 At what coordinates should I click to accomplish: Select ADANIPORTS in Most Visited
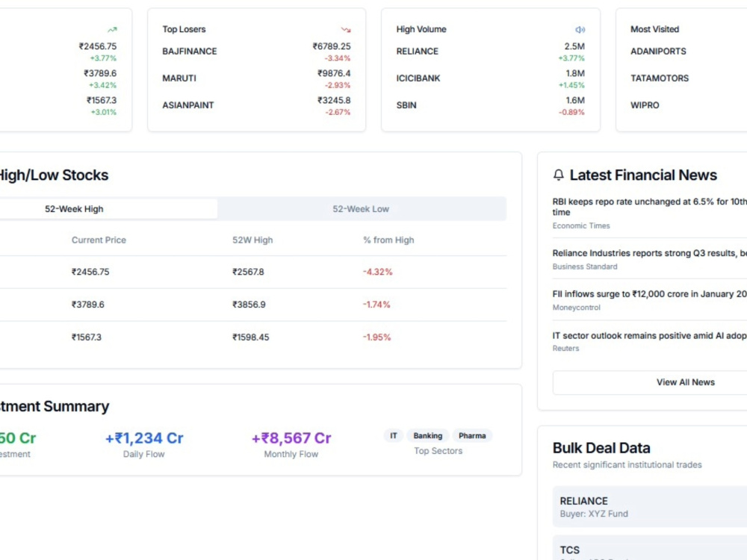tap(658, 52)
